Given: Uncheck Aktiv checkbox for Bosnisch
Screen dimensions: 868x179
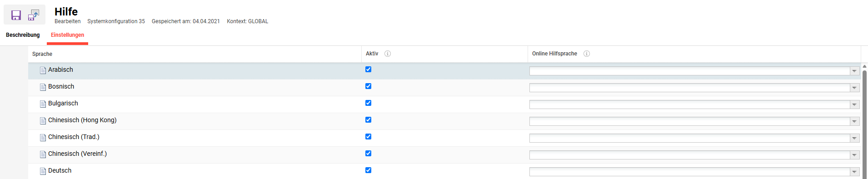Looking at the screenshot, I should pyautogui.click(x=368, y=86).
